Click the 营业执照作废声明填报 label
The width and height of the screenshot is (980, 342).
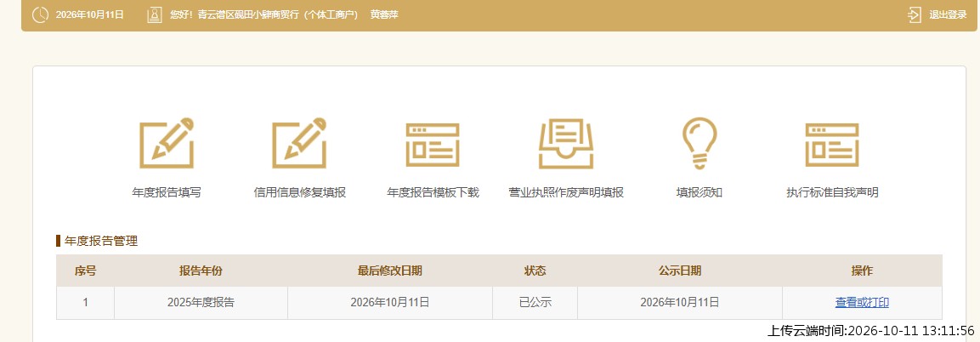click(x=565, y=192)
